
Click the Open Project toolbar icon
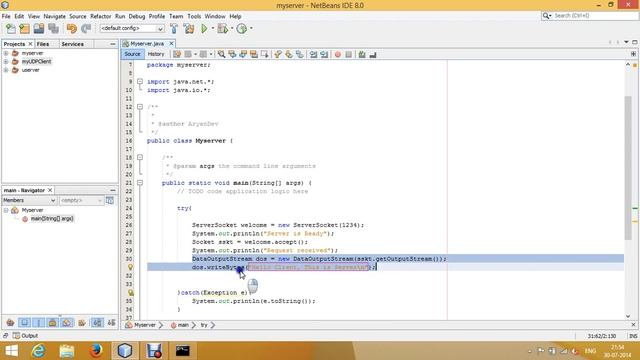pyautogui.click(x=39, y=29)
